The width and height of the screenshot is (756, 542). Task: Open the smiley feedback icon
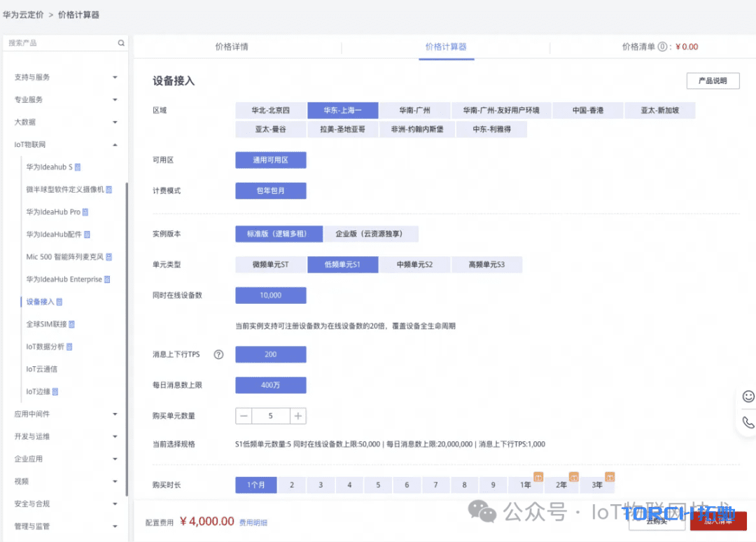tap(748, 396)
